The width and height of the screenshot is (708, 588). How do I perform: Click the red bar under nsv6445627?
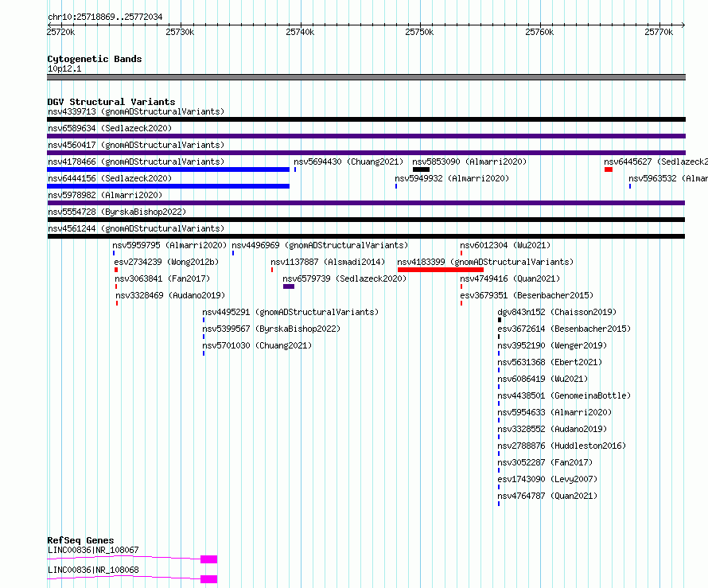(609, 169)
